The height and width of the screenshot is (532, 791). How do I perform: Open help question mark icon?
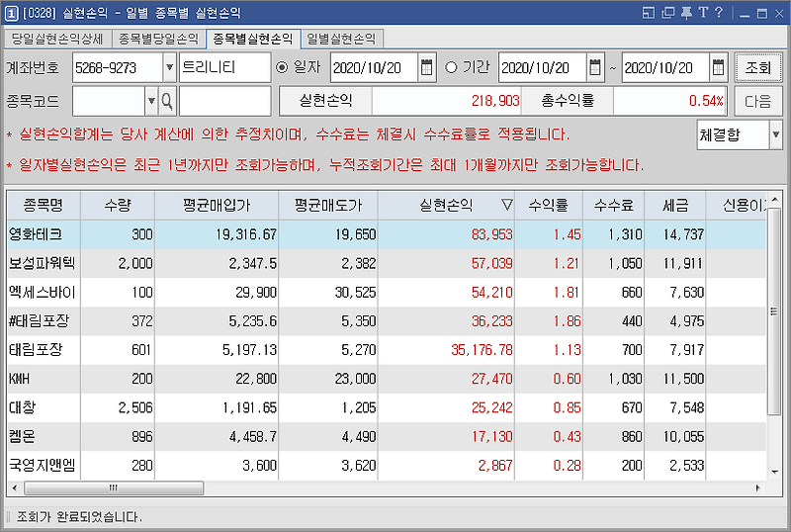(720, 13)
